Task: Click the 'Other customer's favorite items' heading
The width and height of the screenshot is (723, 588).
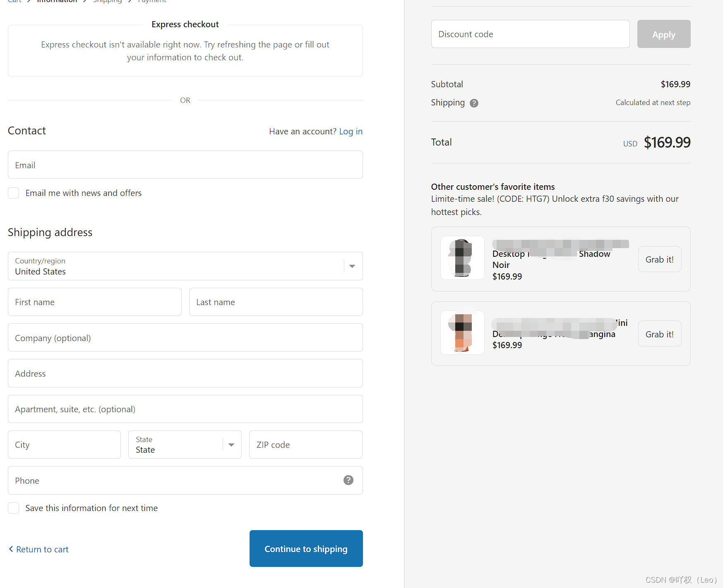Action: coord(492,187)
